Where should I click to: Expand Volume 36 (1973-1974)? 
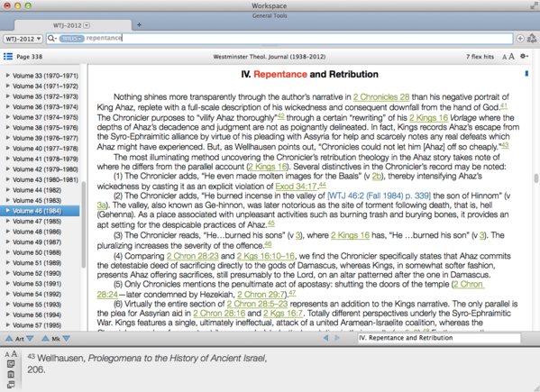coord(8,106)
